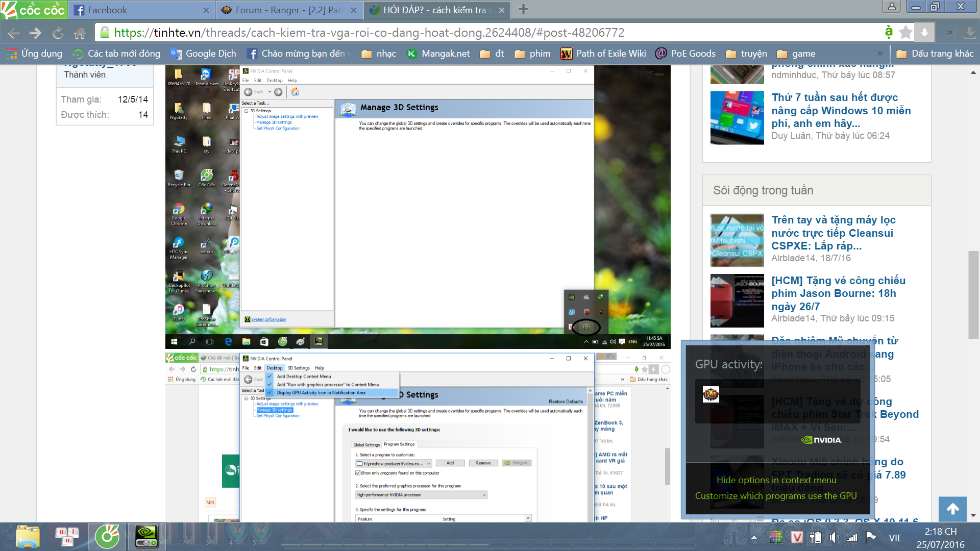Click the address bar URL field
980x551 pixels.
coord(490,33)
